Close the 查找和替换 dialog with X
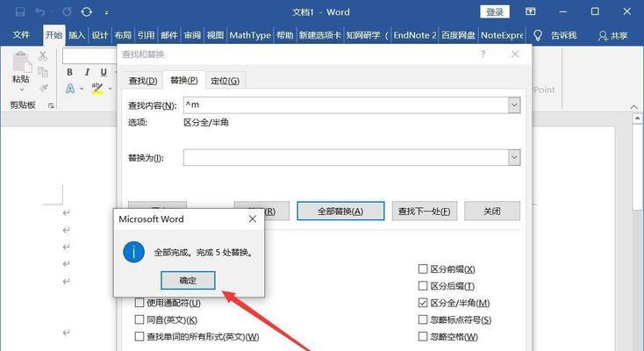644x351 pixels. pos(515,54)
